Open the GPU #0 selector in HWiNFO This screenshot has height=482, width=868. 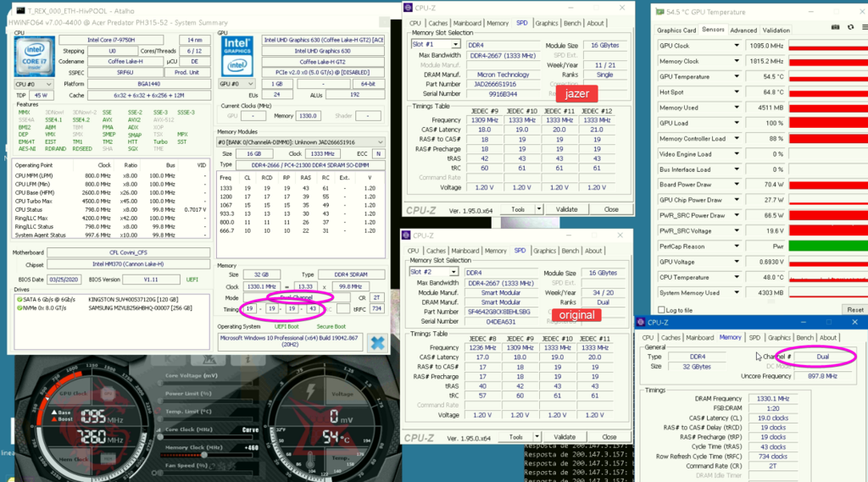pos(237,84)
